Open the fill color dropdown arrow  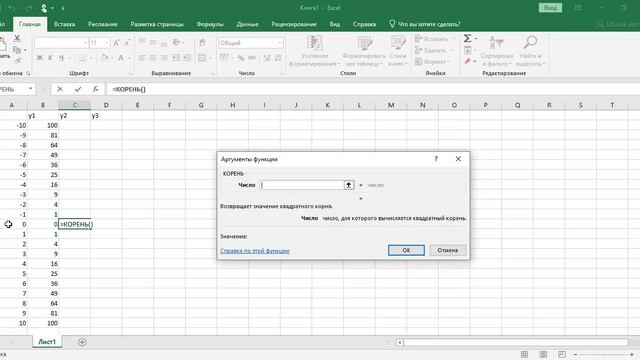[x=112, y=58]
